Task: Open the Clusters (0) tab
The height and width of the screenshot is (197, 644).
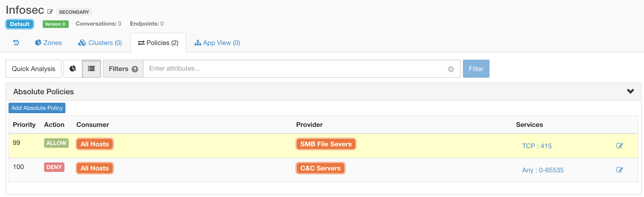Action: pos(100,43)
